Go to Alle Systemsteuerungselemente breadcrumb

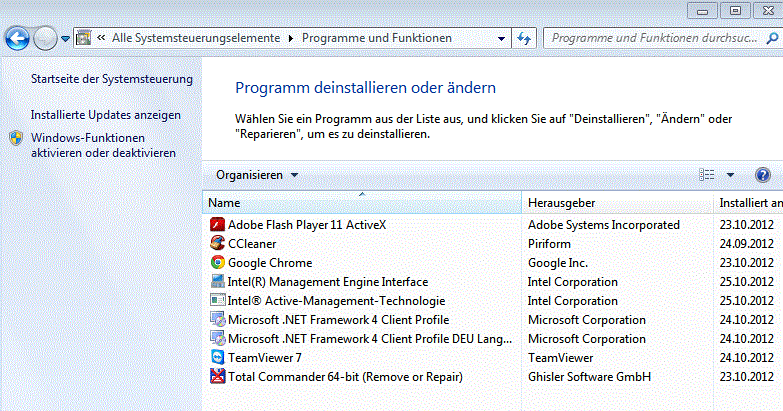(196, 38)
